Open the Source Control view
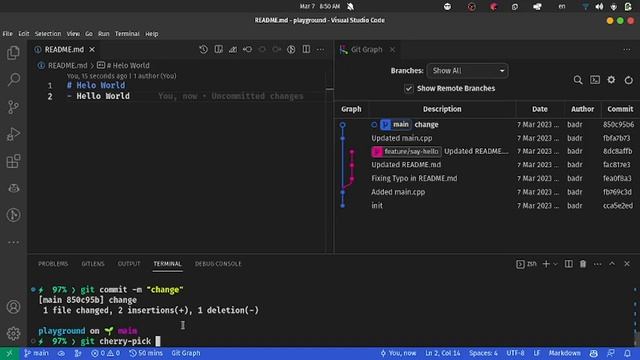This screenshot has height=360, width=640. click(13, 107)
